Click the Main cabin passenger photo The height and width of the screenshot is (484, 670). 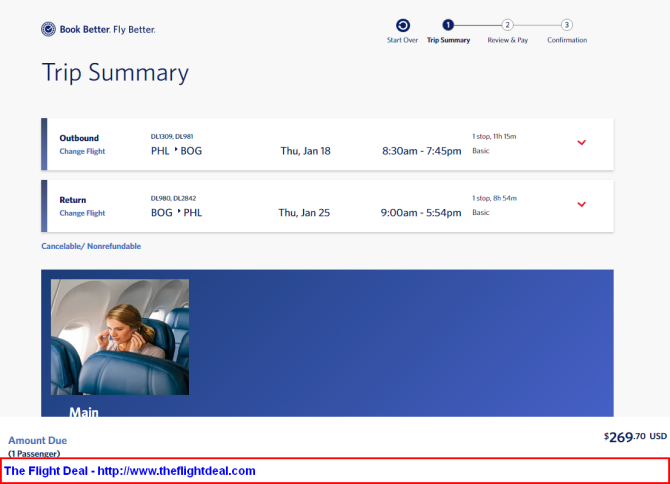(x=120, y=337)
